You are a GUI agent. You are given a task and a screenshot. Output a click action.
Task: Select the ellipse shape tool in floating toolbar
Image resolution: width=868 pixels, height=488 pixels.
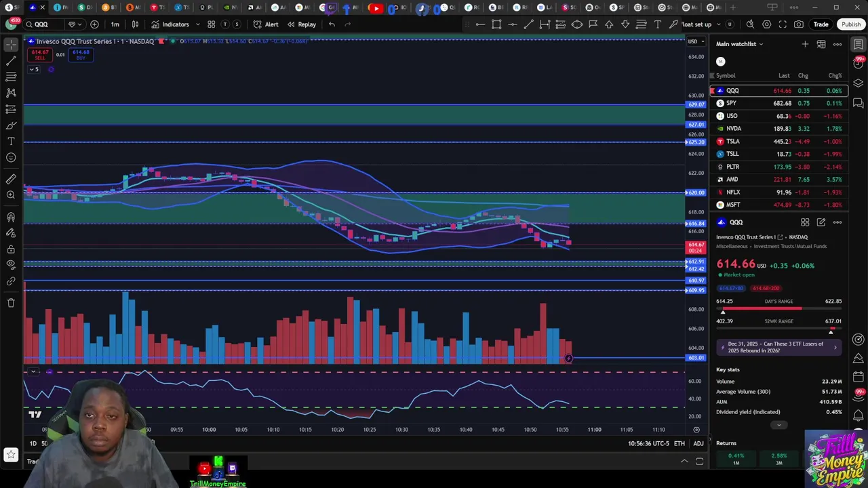pos(577,24)
